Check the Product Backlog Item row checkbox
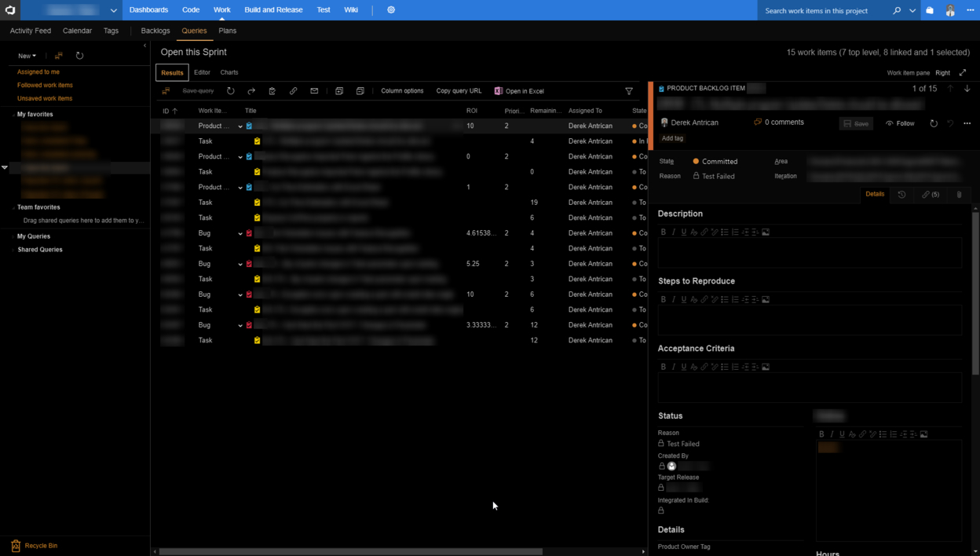The width and height of the screenshot is (980, 556). coord(250,125)
